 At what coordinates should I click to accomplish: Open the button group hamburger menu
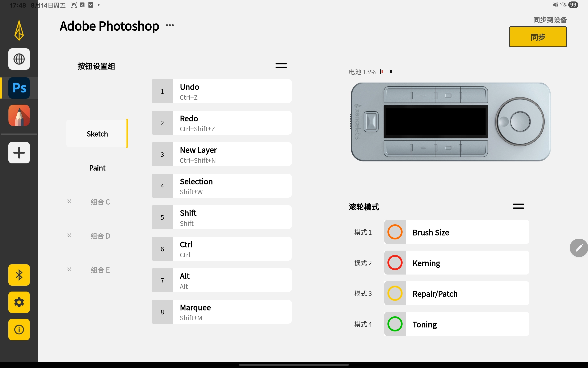click(281, 66)
